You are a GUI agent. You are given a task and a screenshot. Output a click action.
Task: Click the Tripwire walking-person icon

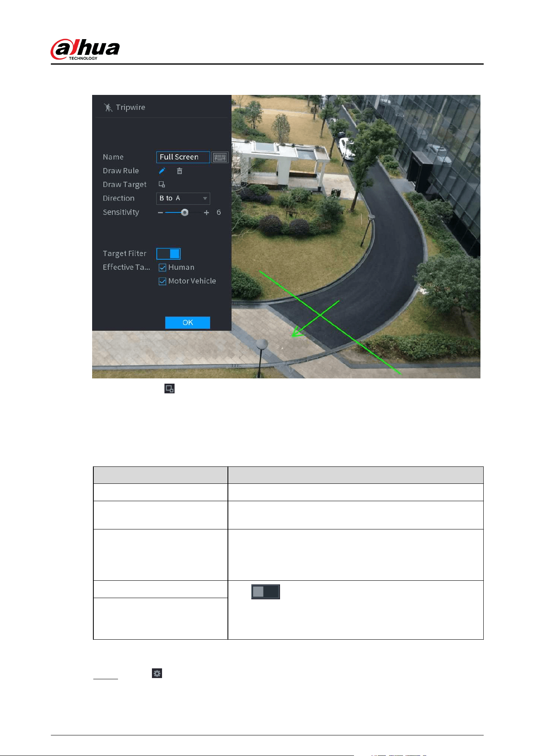(x=108, y=107)
